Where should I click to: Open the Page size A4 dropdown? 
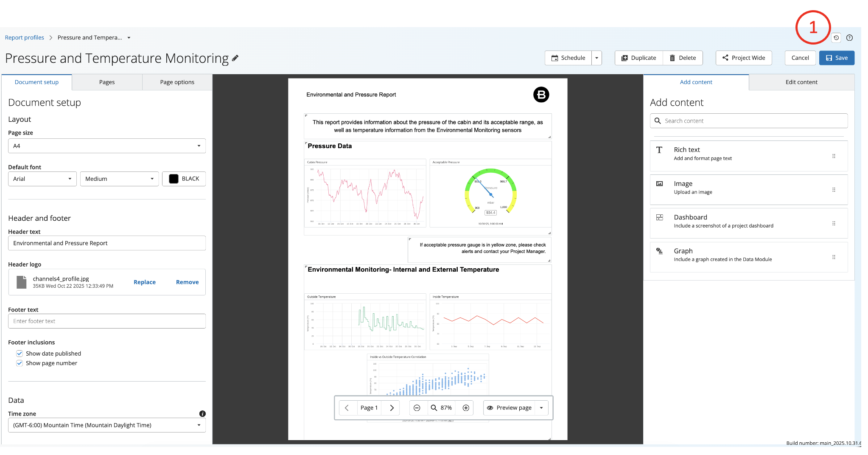tap(107, 146)
